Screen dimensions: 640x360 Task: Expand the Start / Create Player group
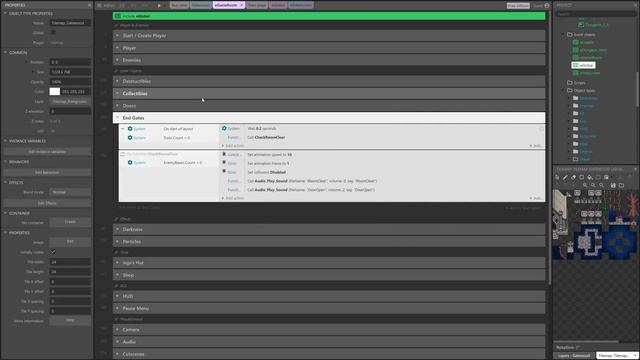pos(117,36)
